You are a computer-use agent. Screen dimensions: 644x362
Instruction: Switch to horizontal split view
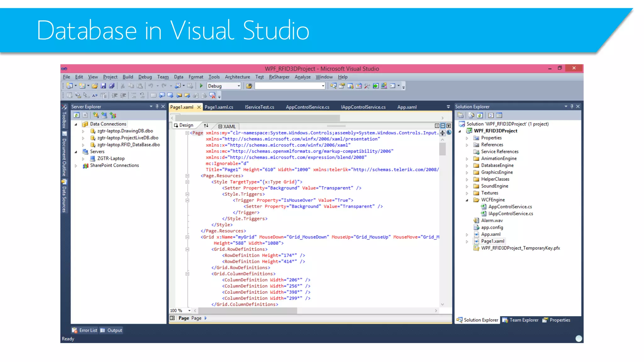tap(443, 126)
